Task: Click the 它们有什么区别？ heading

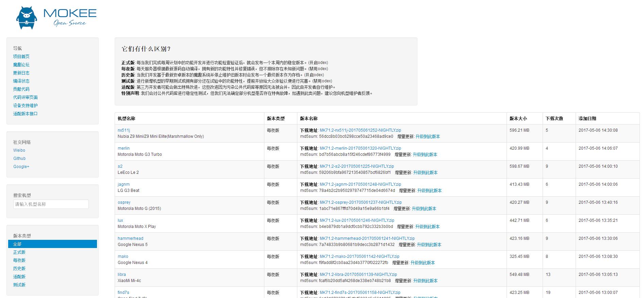Action: (146, 49)
